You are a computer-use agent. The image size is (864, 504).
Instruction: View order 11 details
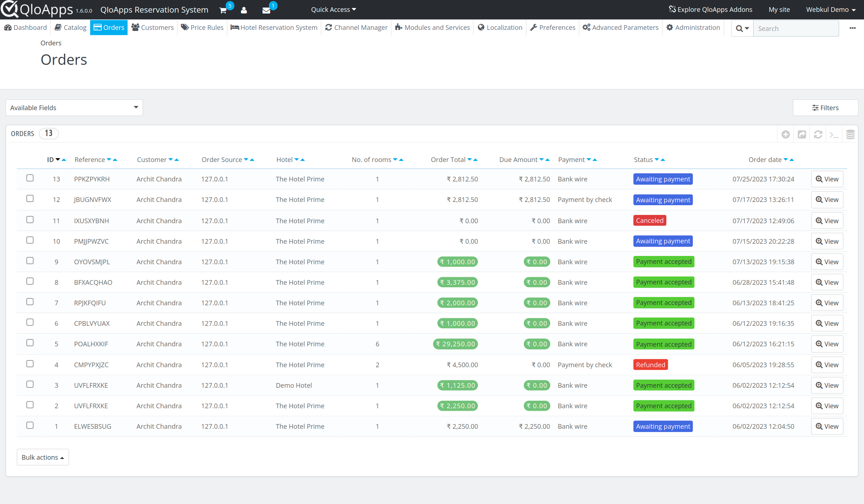827,221
